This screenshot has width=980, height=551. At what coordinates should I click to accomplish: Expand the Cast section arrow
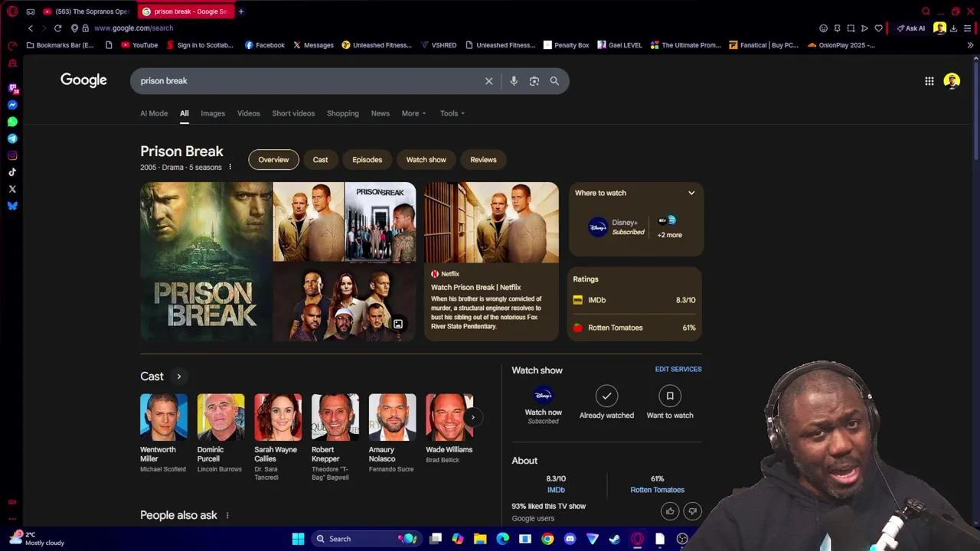click(178, 377)
